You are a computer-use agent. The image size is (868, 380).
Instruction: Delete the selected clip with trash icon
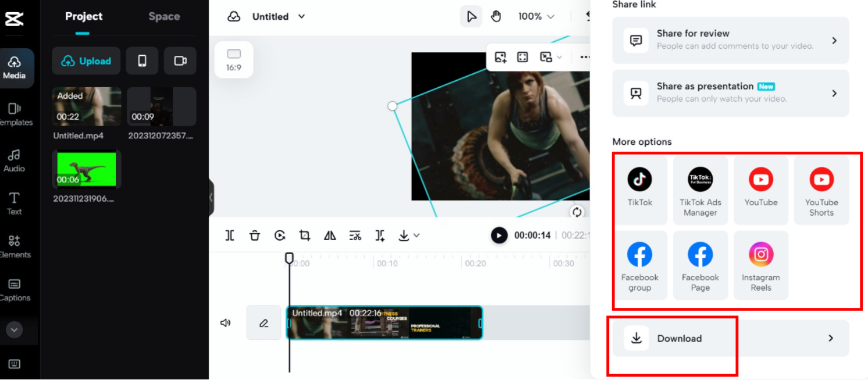point(255,235)
